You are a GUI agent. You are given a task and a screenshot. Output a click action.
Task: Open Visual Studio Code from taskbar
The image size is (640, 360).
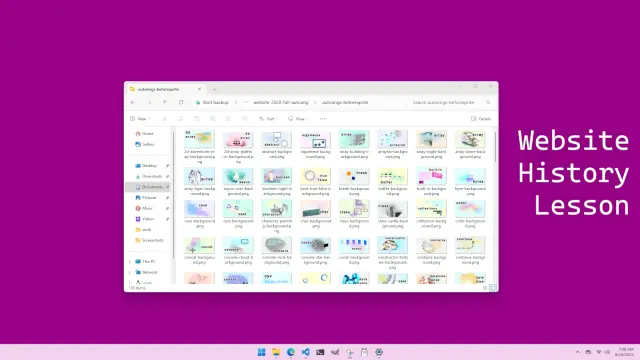click(x=305, y=352)
